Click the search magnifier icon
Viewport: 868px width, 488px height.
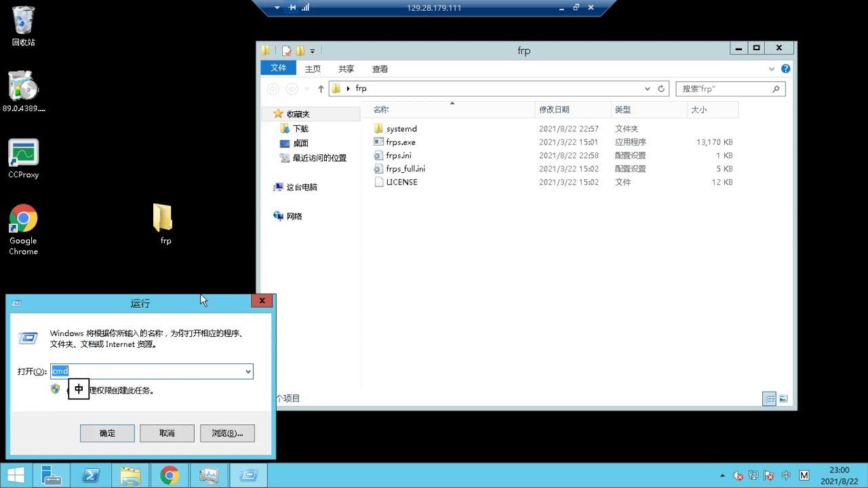click(x=776, y=89)
